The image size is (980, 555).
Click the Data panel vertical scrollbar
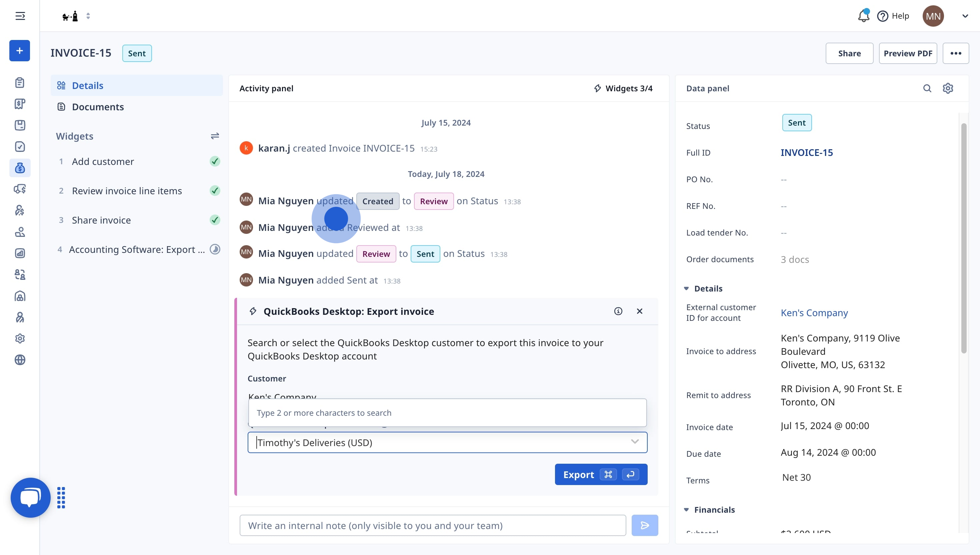964,238
